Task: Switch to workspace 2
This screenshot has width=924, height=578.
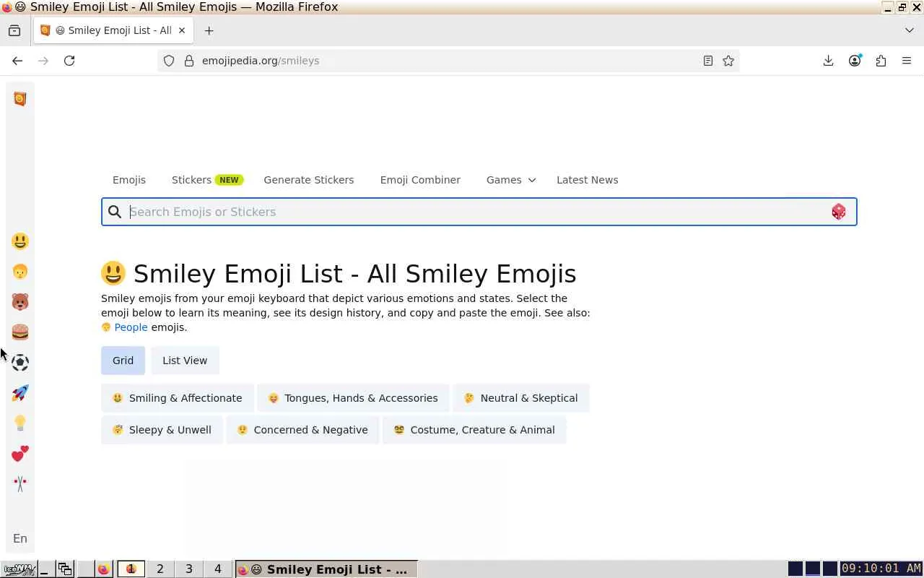Action: (160, 569)
